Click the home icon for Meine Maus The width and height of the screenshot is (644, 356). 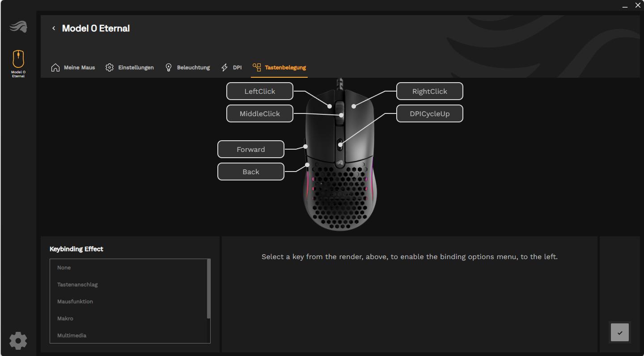55,67
